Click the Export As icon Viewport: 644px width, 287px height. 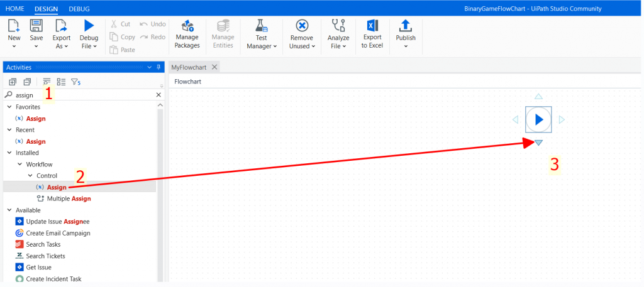[62, 26]
